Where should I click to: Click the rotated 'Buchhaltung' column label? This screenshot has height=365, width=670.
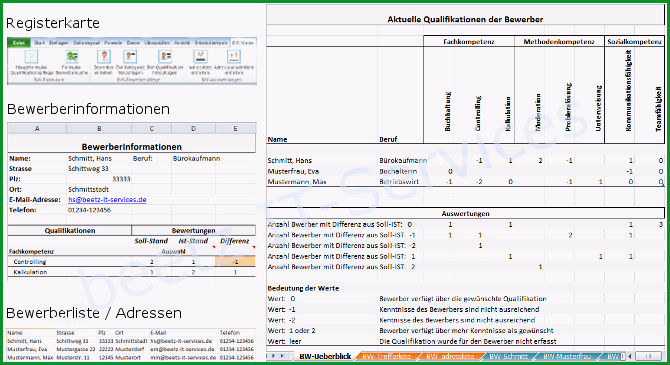click(447, 111)
